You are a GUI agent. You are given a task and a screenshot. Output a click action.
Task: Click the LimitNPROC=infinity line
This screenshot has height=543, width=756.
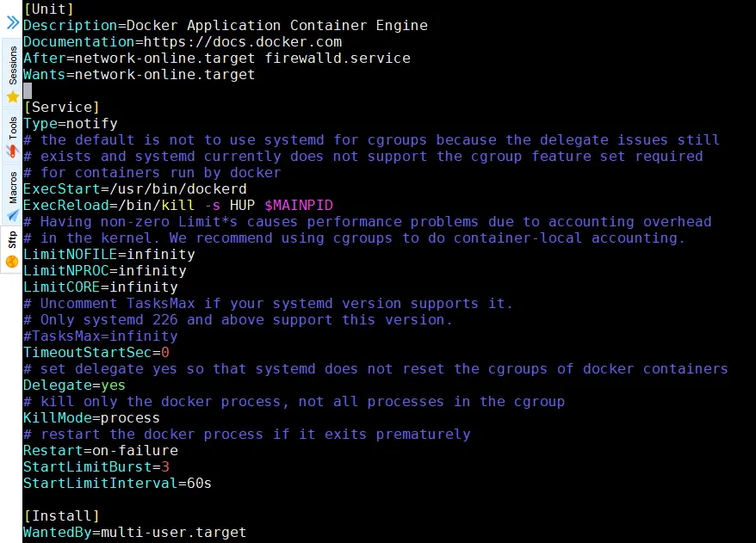(105, 271)
